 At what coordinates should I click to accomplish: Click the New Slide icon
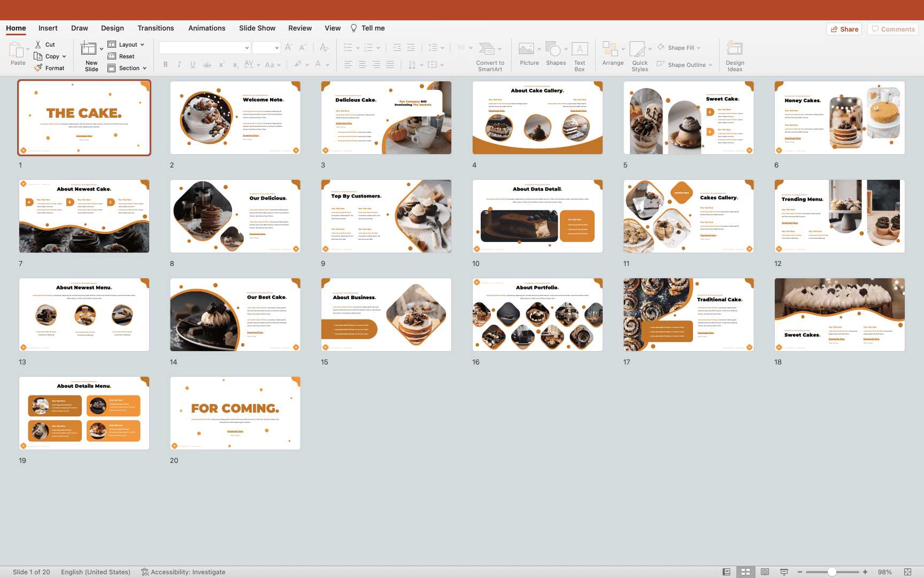tap(88, 49)
